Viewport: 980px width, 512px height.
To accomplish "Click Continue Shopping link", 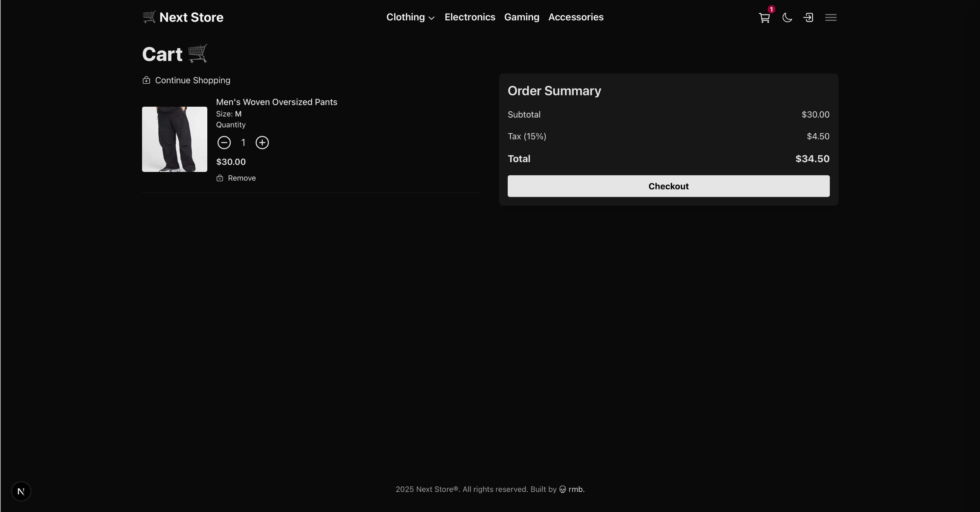I will 193,80.
